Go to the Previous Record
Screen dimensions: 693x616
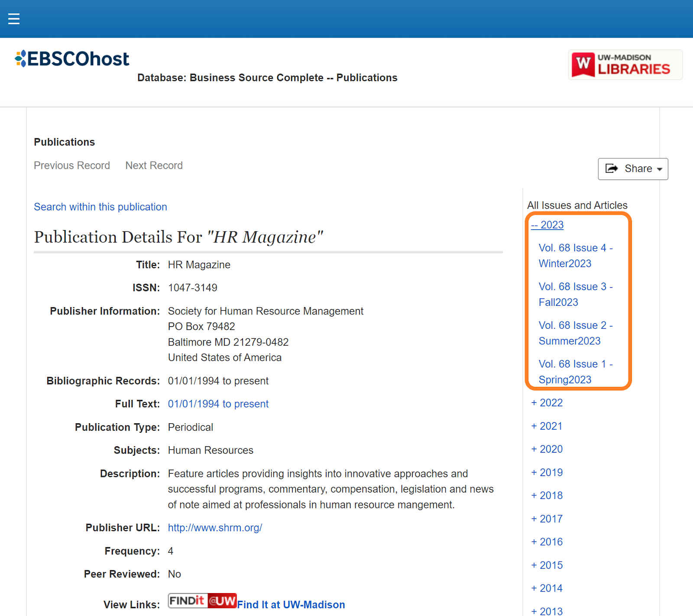click(x=72, y=165)
